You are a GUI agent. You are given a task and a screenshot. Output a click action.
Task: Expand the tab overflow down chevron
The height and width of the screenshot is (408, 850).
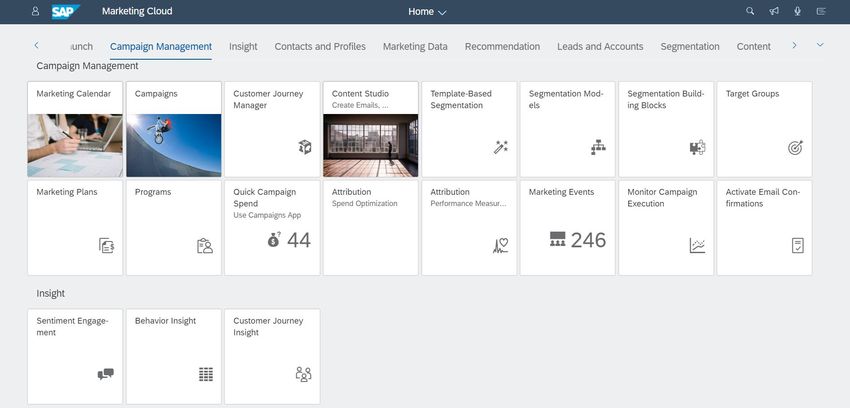click(x=820, y=45)
